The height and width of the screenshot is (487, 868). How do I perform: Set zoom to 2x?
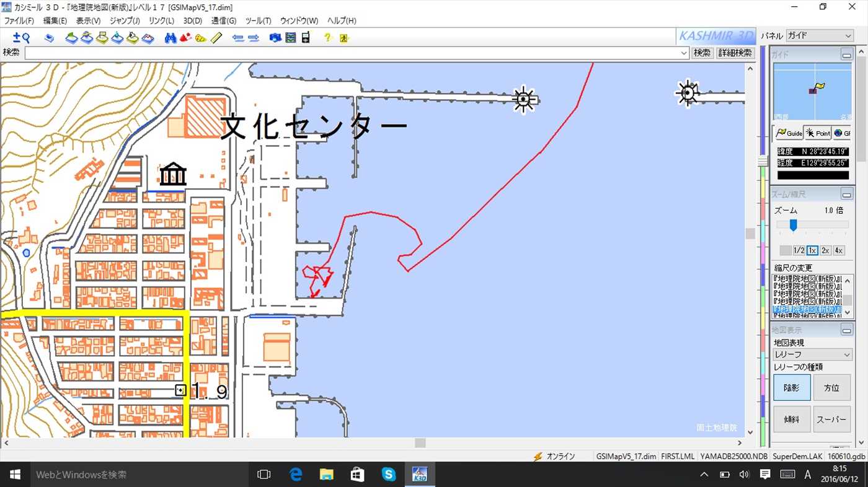pos(826,250)
